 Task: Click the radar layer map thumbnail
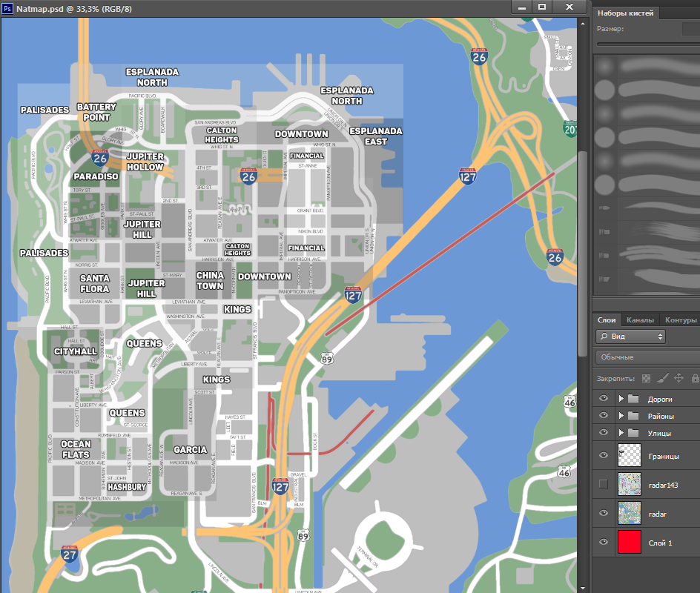click(630, 513)
